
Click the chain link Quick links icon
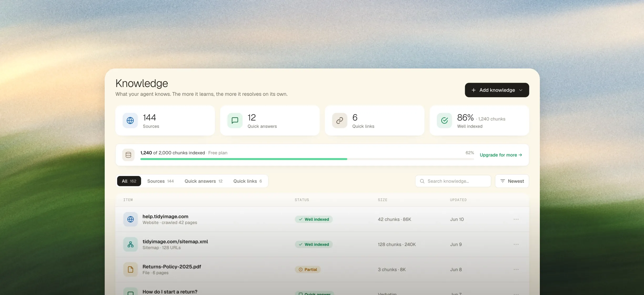pos(339,120)
